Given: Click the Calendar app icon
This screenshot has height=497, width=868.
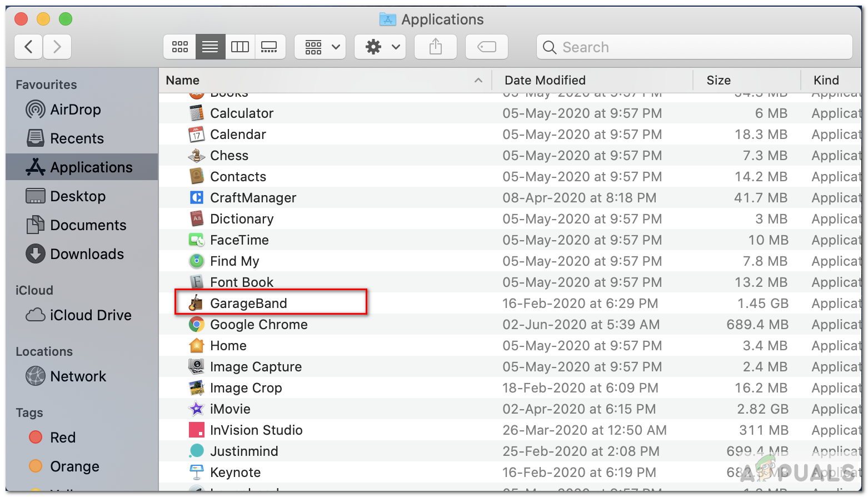Looking at the screenshot, I should (197, 134).
